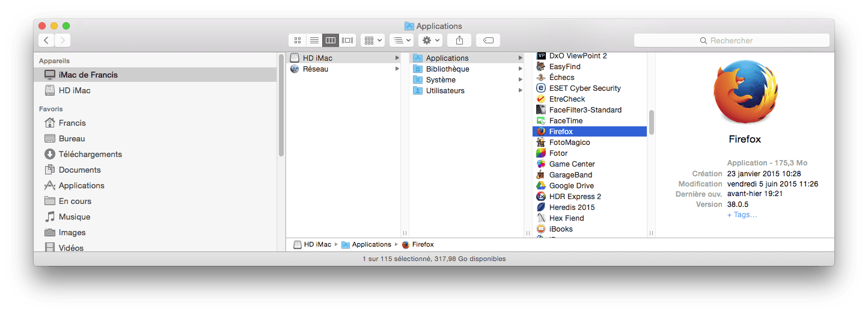Click the large Firefox preview icon
The width and height of the screenshot is (868, 314).
pos(745,93)
